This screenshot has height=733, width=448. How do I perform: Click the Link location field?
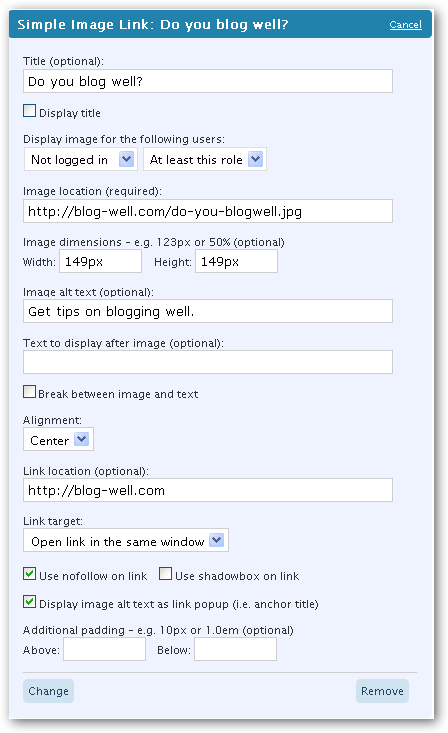point(208,490)
